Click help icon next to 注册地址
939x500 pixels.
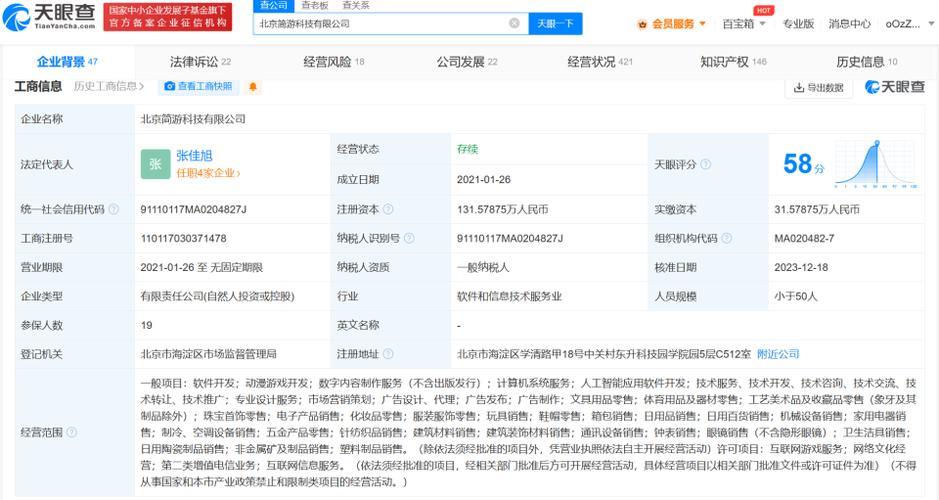pos(388,354)
